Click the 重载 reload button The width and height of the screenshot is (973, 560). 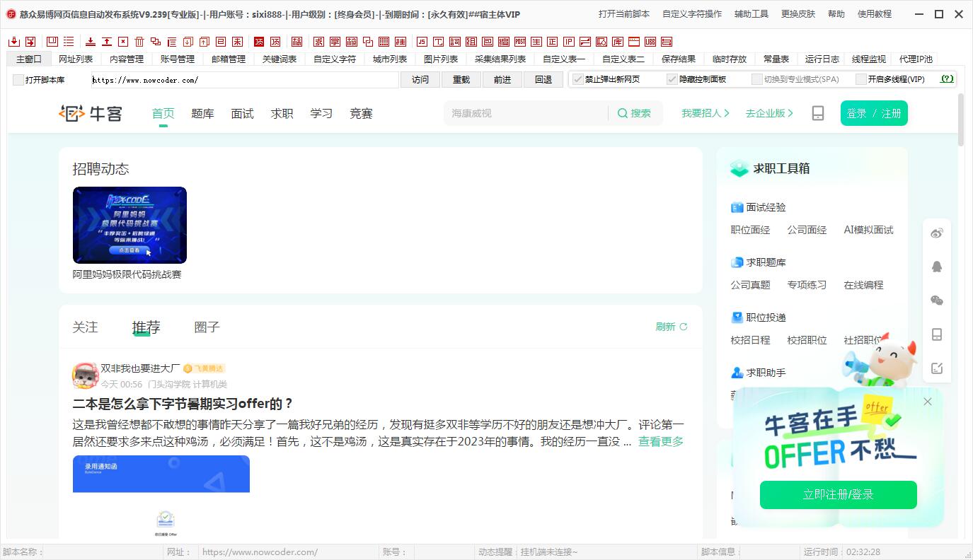pyautogui.click(x=461, y=80)
